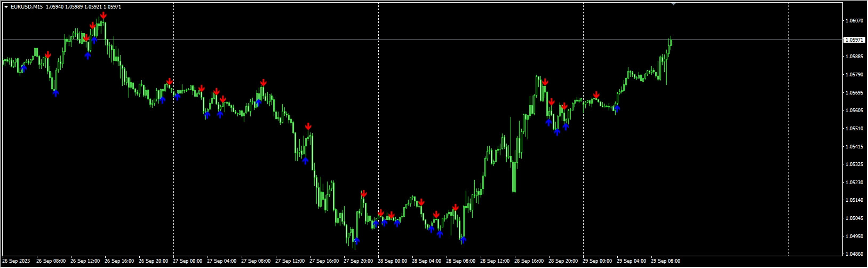868x268 pixels.
Task: Click the 29 Sep 04:00 time label
Action: pyautogui.click(x=632, y=262)
